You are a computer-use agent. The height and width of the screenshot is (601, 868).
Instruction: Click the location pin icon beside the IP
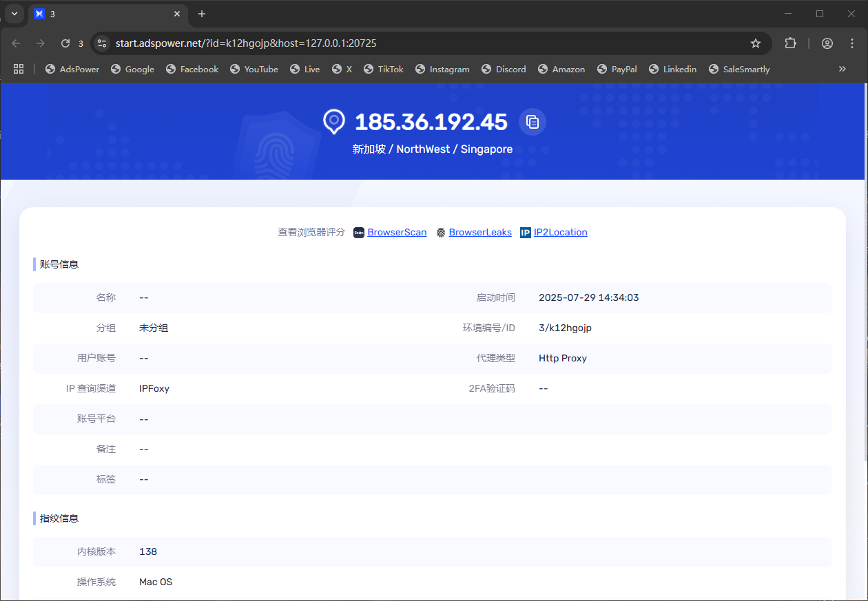334,122
